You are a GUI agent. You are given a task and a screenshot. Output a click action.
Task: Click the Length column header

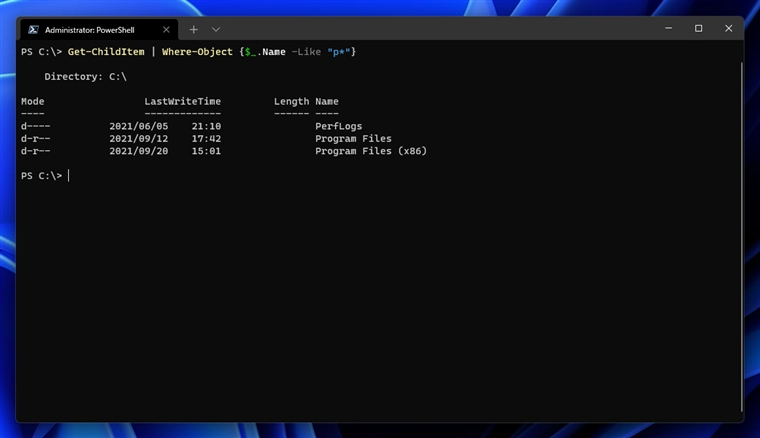pyautogui.click(x=291, y=101)
